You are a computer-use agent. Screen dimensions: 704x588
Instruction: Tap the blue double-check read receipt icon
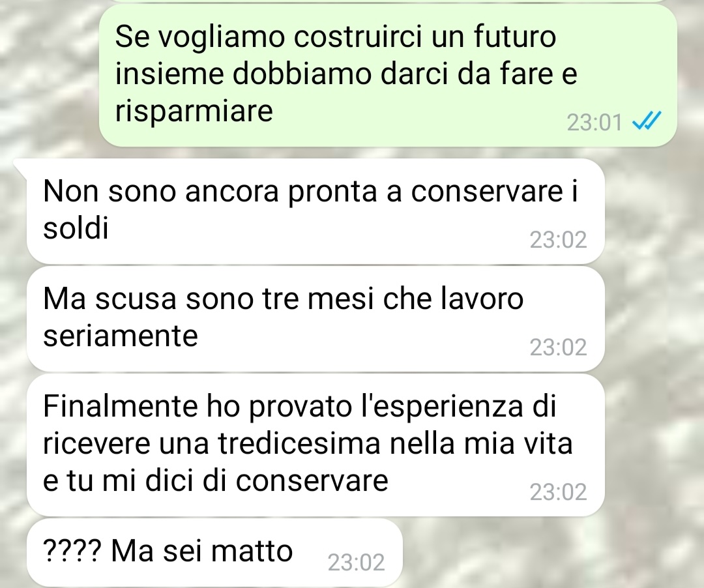pyautogui.click(x=647, y=121)
